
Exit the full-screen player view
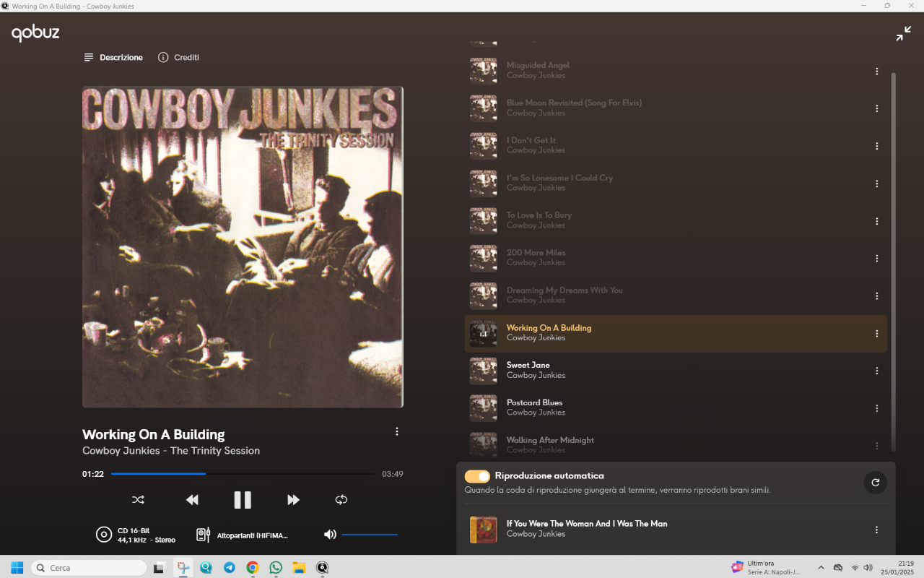tap(903, 34)
